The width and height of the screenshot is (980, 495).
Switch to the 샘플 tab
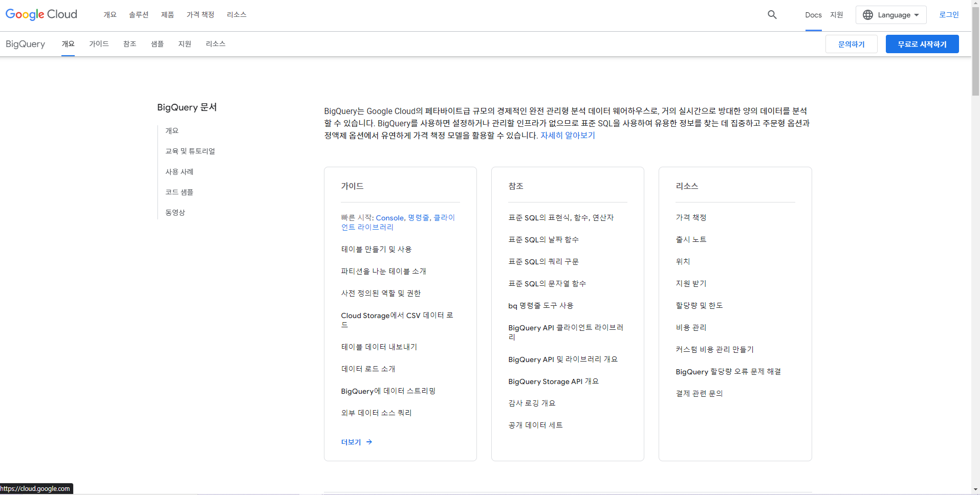[157, 44]
